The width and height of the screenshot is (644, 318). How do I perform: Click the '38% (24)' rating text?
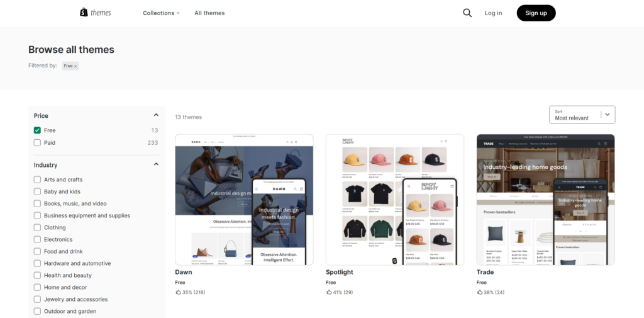[x=494, y=292]
